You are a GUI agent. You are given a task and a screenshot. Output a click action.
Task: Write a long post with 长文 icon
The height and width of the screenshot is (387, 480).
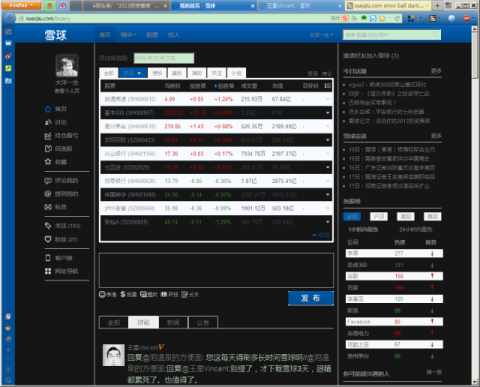click(x=190, y=294)
